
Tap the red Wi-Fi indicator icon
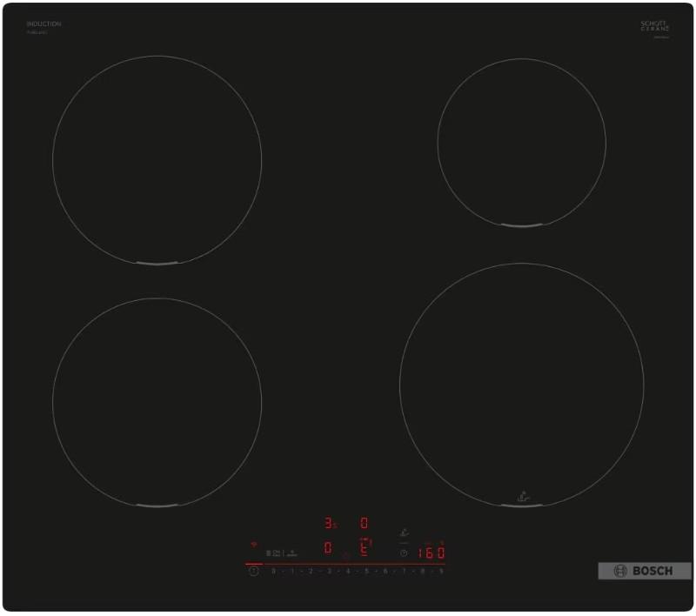pos(255,544)
